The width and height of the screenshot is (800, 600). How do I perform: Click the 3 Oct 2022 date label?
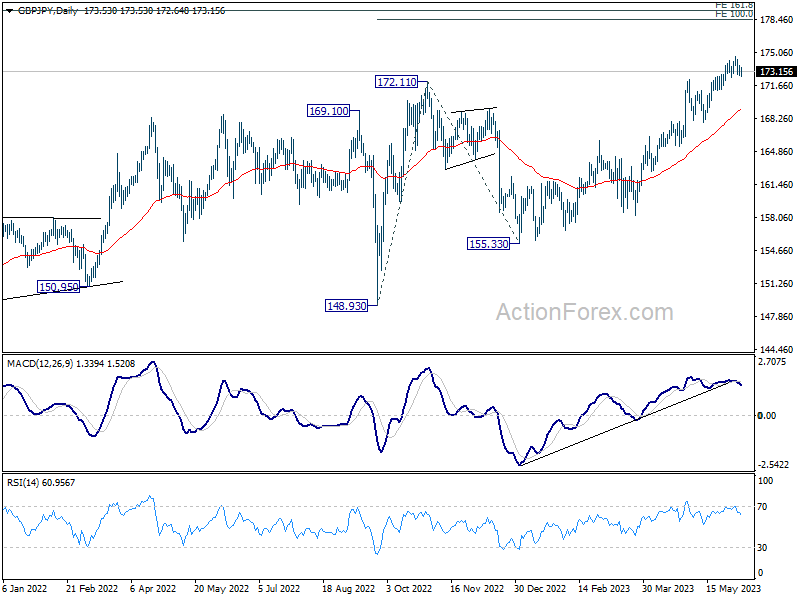[409, 589]
